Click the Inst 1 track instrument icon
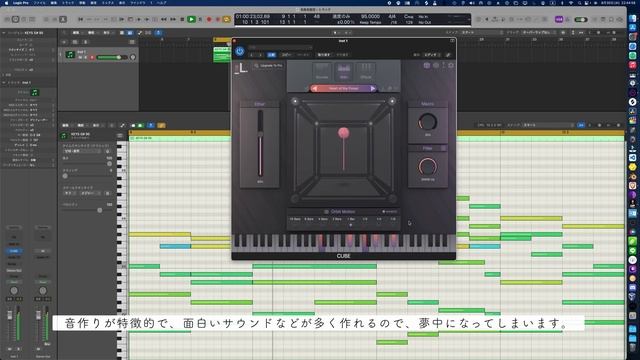Screen dimensions: 640x360 click(x=70, y=54)
